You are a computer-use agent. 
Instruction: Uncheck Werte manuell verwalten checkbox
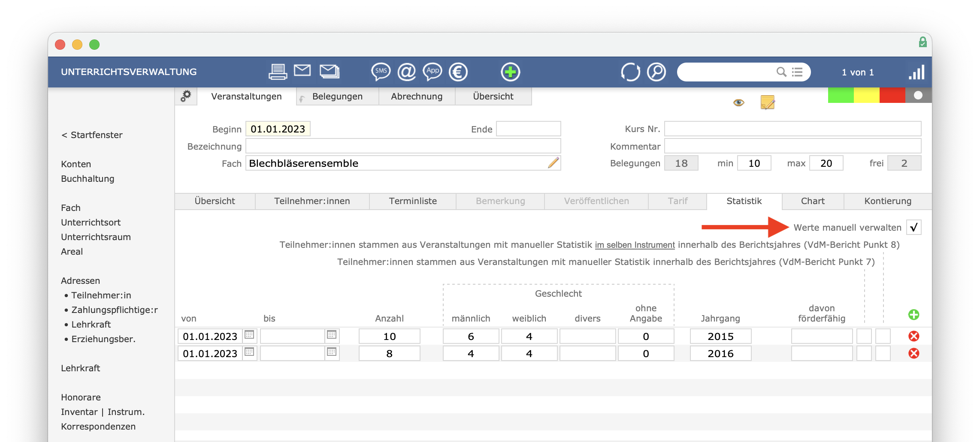pyautogui.click(x=913, y=227)
